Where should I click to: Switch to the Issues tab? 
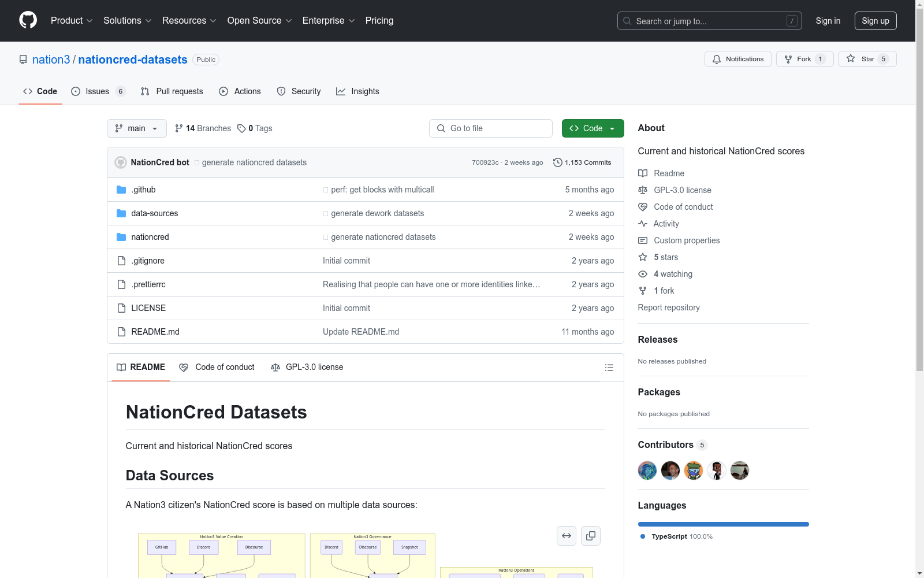tap(98, 91)
